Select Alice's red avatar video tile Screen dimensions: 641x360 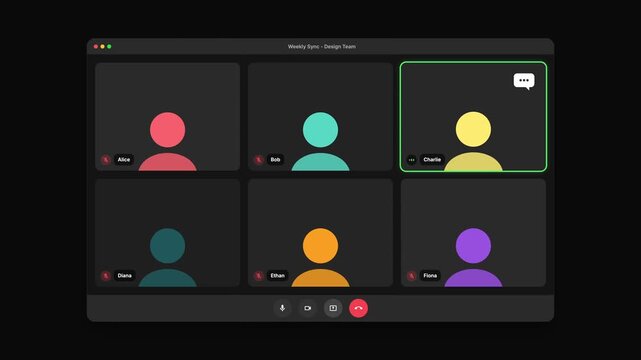(168, 116)
